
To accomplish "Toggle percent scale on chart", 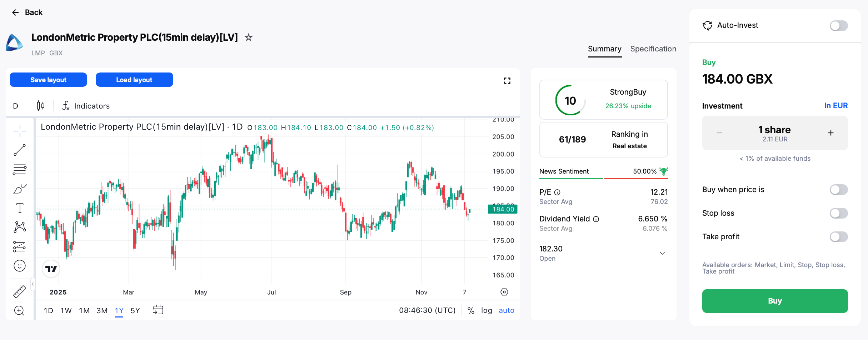I will (471, 310).
